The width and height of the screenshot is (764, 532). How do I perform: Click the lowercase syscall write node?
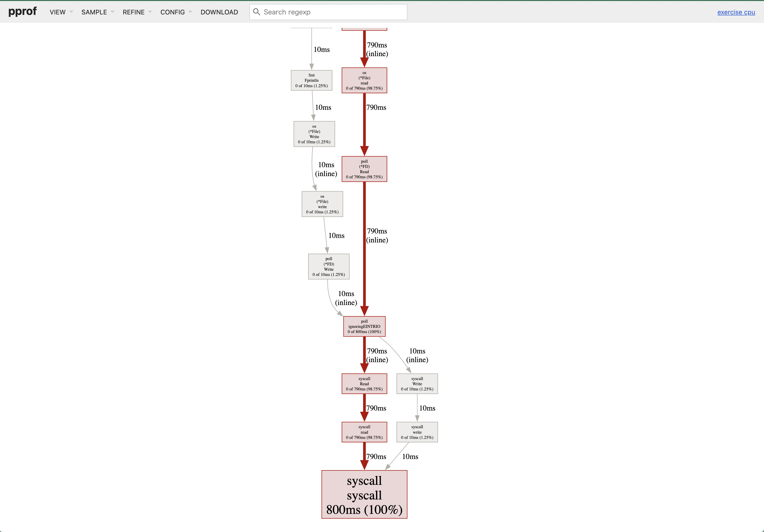click(417, 432)
